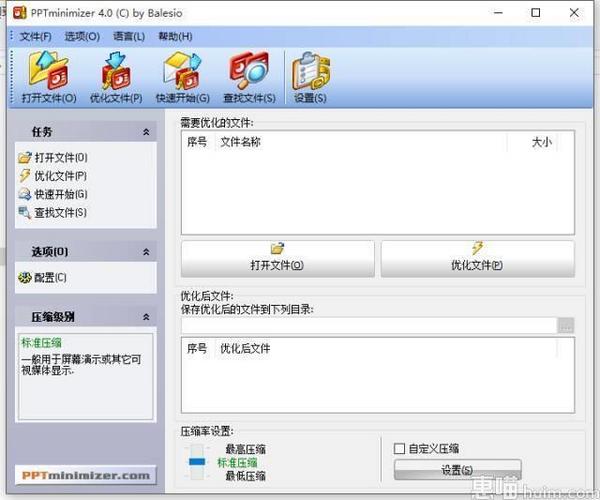Collapse the 任务 panel
Viewport: 600px width, 500px height.
pos(146,132)
